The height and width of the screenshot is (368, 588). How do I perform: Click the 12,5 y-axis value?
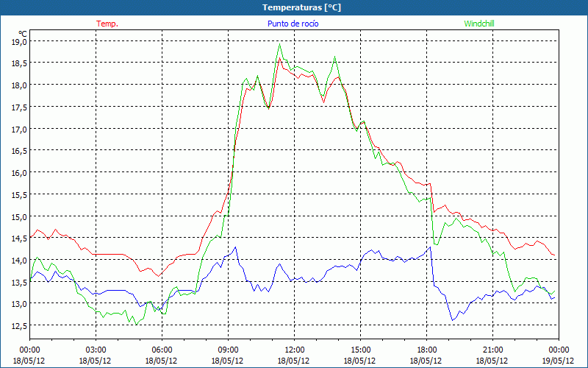pyautogui.click(x=20, y=326)
